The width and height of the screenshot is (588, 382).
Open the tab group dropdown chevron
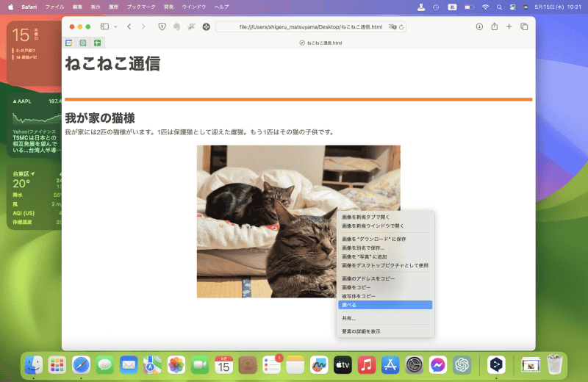point(115,26)
